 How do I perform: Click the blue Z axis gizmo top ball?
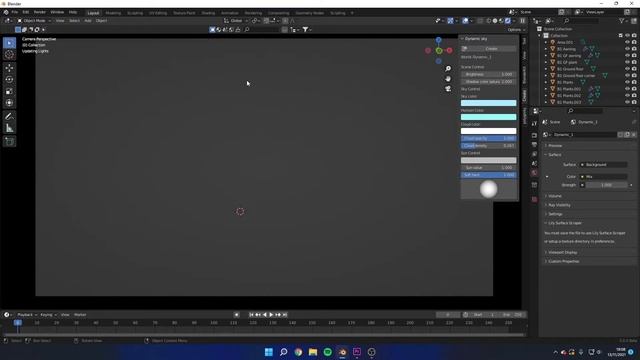[x=438, y=40]
